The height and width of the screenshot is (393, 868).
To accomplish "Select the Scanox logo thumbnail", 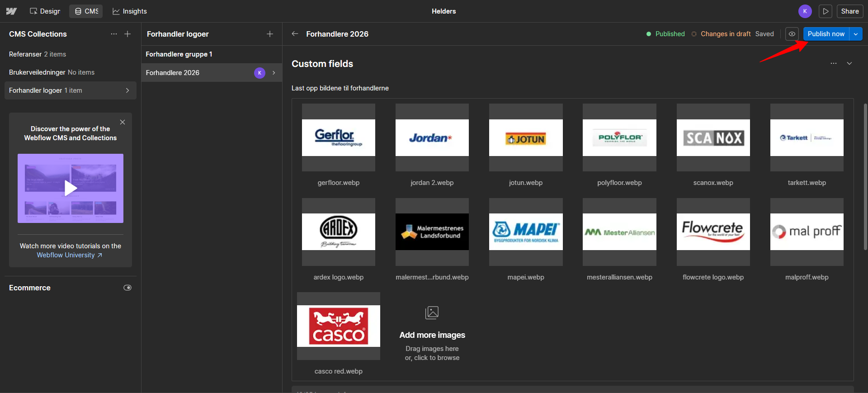I will (x=713, y=137).
